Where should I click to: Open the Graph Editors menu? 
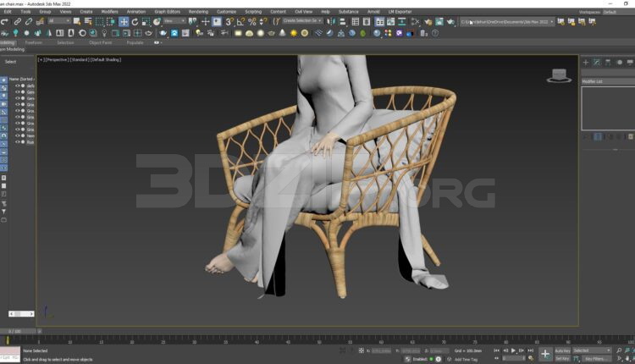(168, 12)
